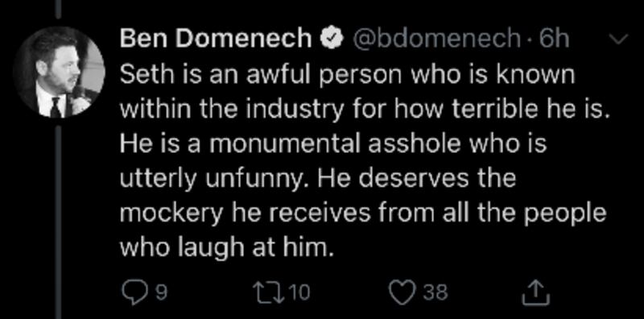This screenshot has height=319, width=644.
Task: Open the Ben Domenech display name link
Action: [216, 39]
